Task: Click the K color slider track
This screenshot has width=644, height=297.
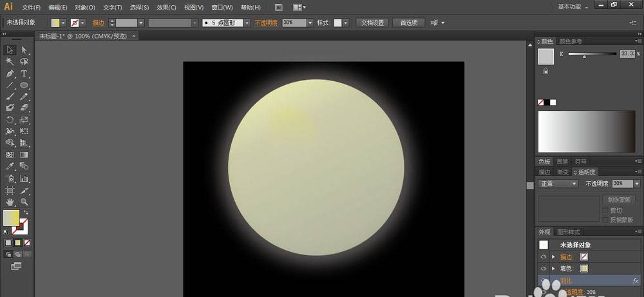Action: [x=591, y=55]
